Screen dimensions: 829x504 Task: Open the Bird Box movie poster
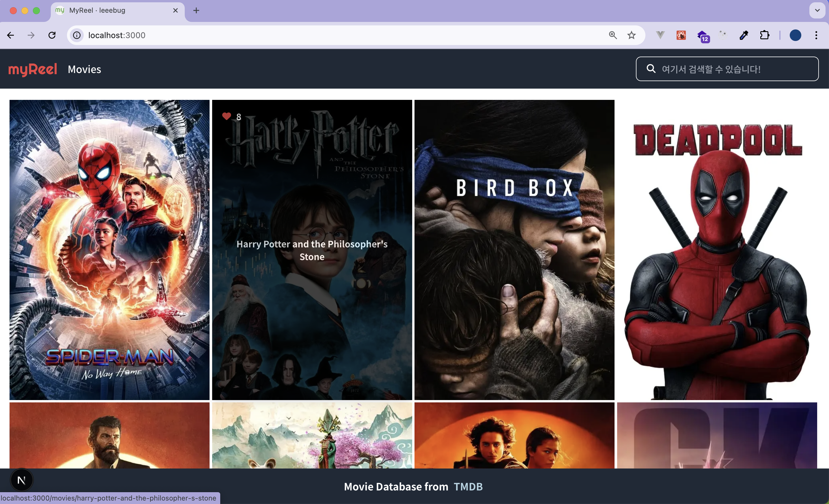(514, 250)
